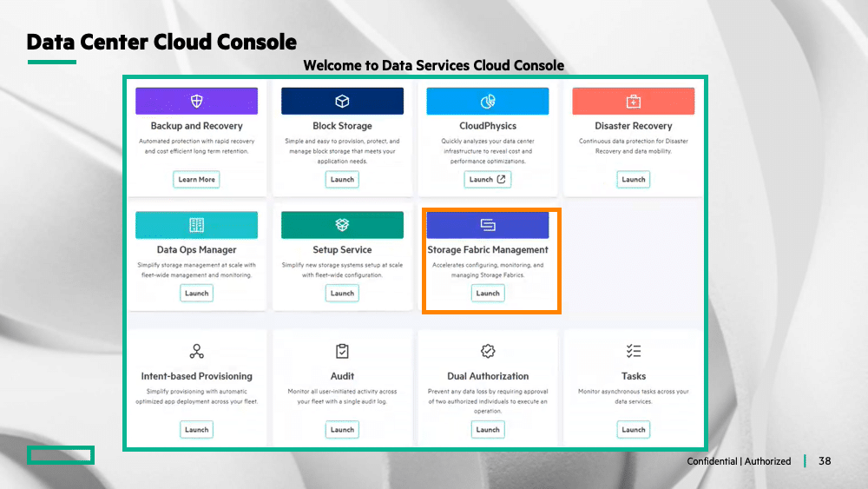Launch Storage Fabric Management
Viewport: 868px width, 489px height.
488,293
